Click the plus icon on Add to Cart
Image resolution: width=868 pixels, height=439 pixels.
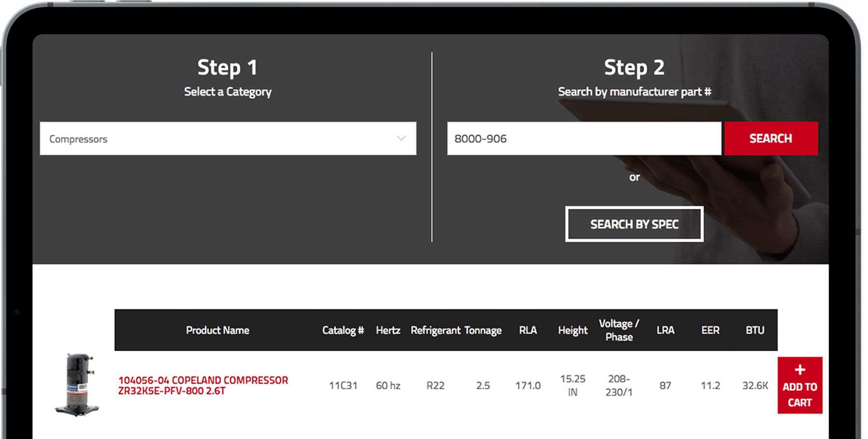[x=800, y=370]
